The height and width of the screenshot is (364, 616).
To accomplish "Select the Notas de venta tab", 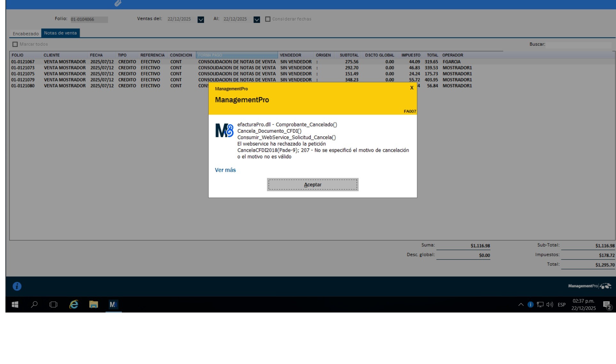I will (x=60, y=33).
